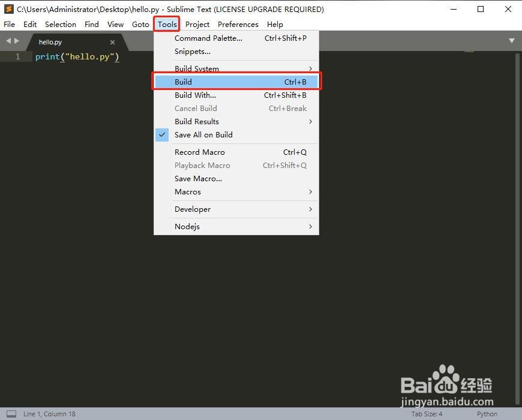Click line number 1 in gutter
This screenshot has width=522, height=420.
pos(17,57)
